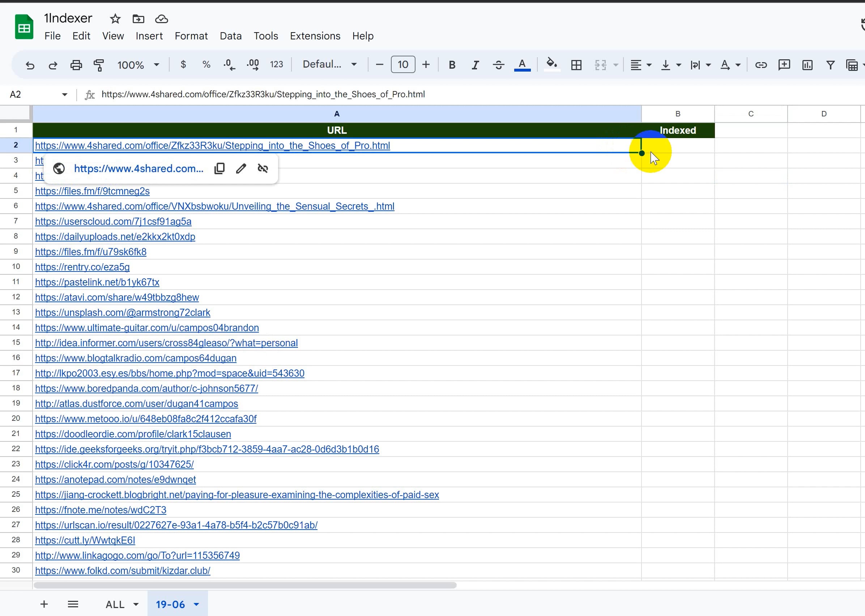Open the 123 number formats menu
Screen dimensions: 865x616
click(x=277, y=65)
